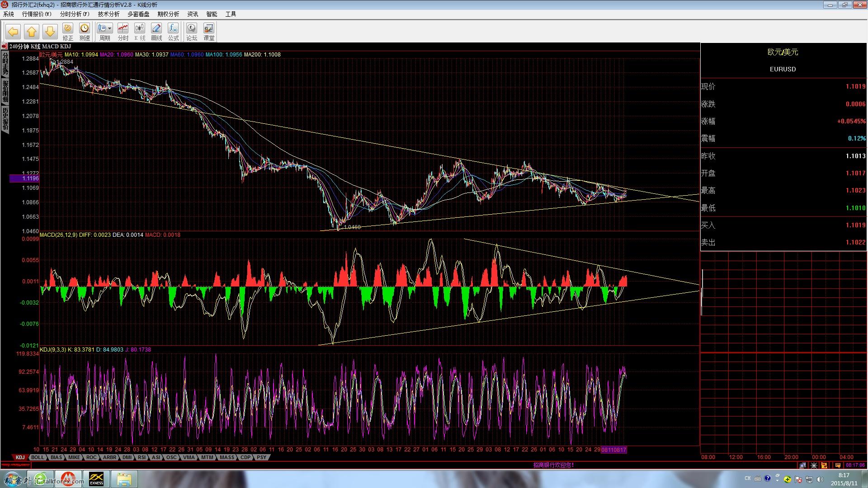The height and width of the screenshot is (488, 868).
Task: Select the ROC indicator tab
Action: [91, 457]
